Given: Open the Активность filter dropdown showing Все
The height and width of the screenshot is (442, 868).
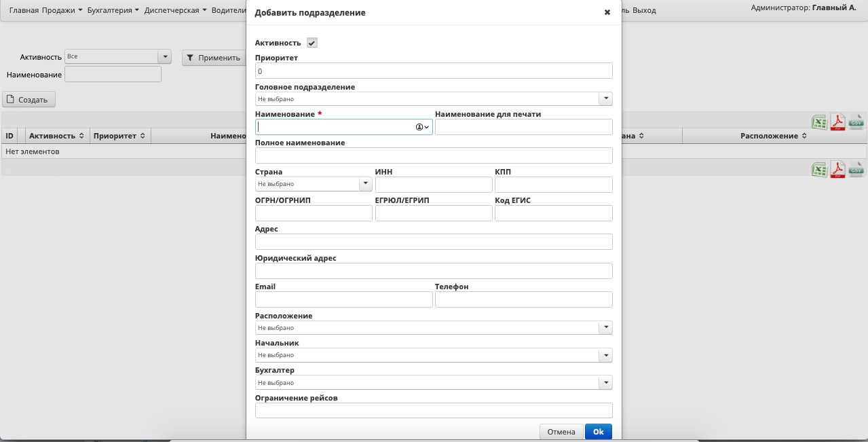Looking at the screenshot, I should (118, 57).
